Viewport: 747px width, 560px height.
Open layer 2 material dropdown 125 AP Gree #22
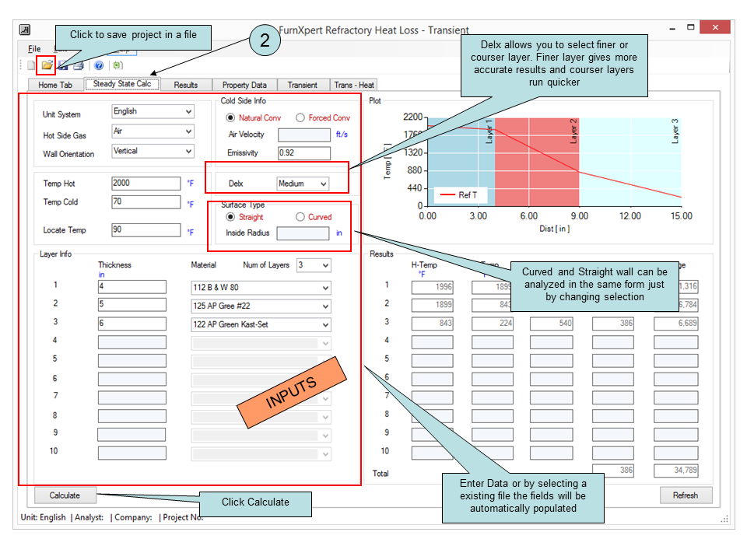pos(261,306)
